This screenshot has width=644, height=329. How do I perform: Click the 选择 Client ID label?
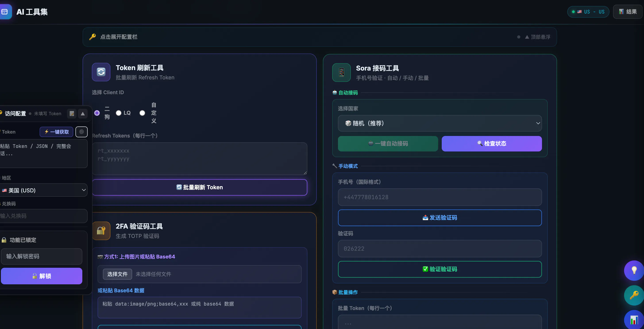click(x=108, y=92)
